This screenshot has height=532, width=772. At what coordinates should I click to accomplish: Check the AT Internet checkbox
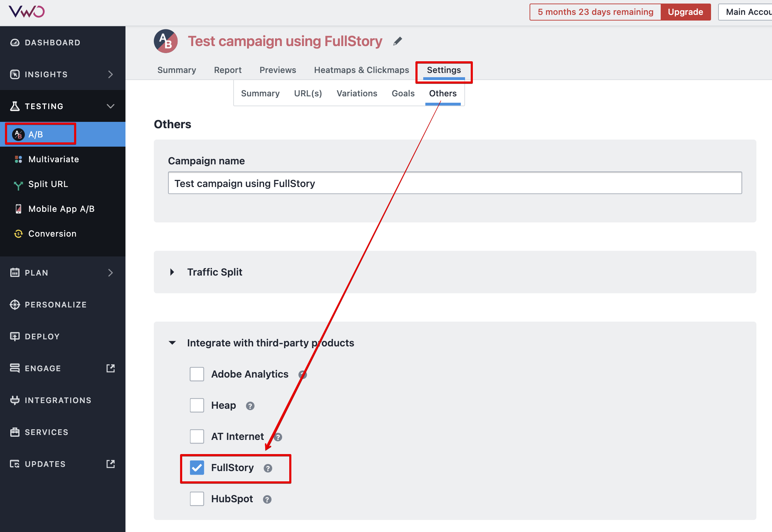[x=197, y=436]
